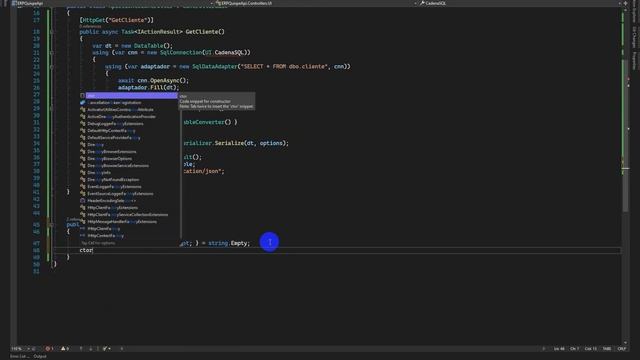Click the warning count indicator in the status bar
Image resolution: width=640 pixels, height=360 pixels.
pos(64,349)
